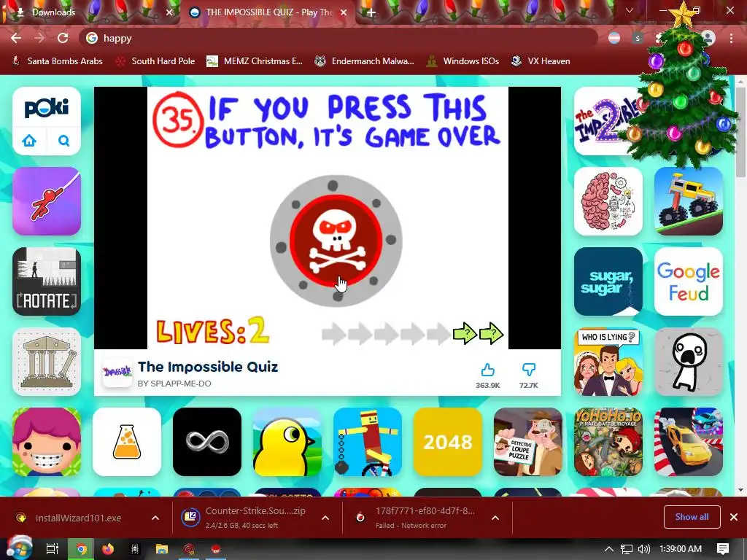Image resolution: width=747 pixels, height=560 pixels.
Task: Open VX Heaven bookmark
Action: point(541,61)
